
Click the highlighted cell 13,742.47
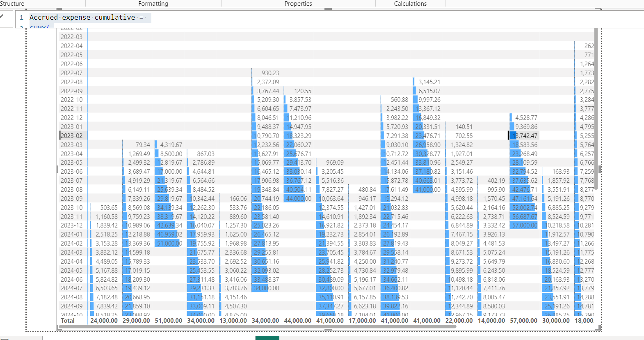[524, 136]
